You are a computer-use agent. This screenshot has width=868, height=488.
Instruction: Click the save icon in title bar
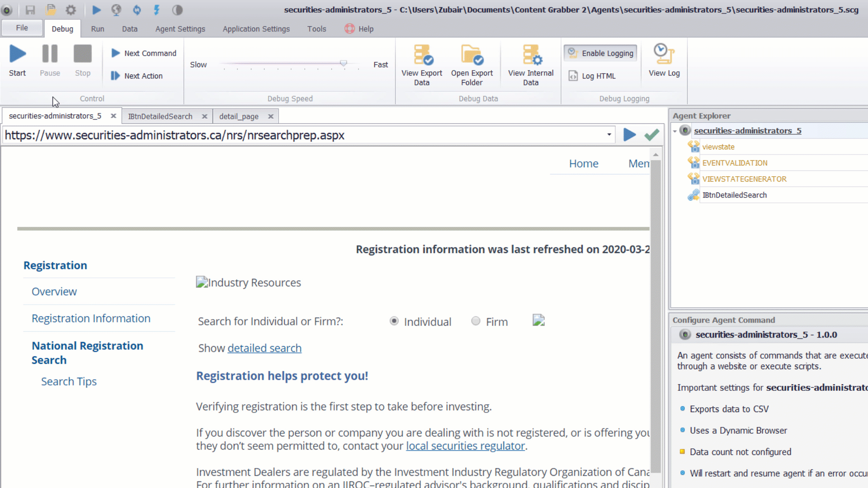(x=30, y=9)
